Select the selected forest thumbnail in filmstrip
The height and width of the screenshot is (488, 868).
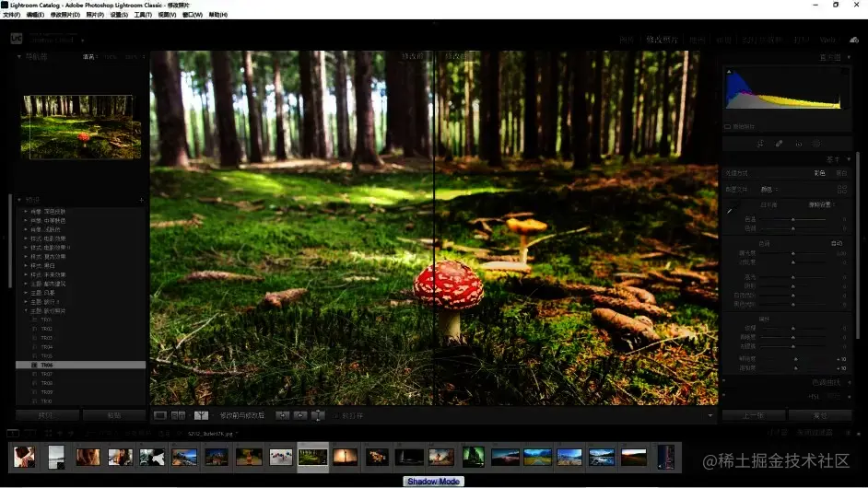click(x=312, y=457)
